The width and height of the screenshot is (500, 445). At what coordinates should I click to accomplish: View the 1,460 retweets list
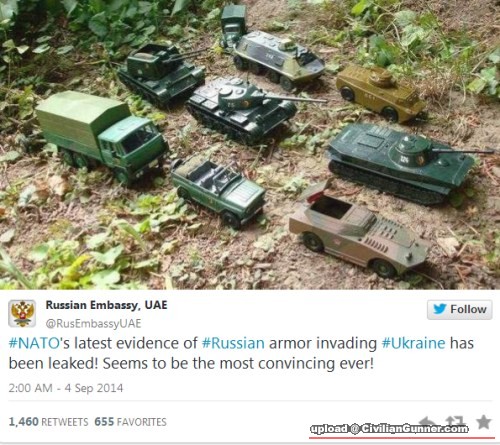(48, 422)
